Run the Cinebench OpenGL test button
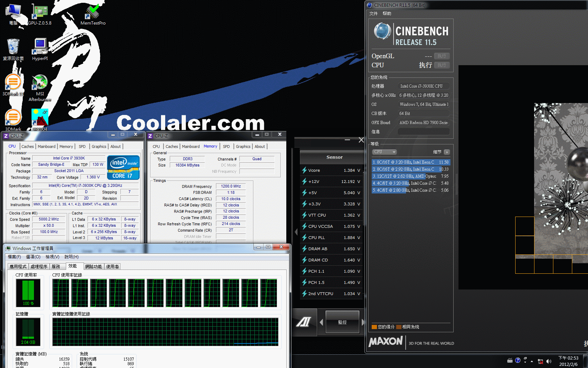The width and height of the screenshot is (588, 368). pyautogui.click(x=442, y=56)
